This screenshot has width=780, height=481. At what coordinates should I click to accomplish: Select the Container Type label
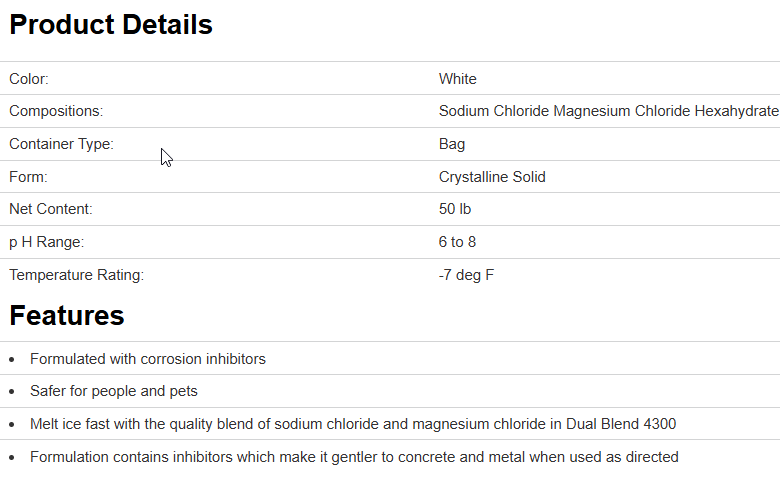click(x=61, y=144)
